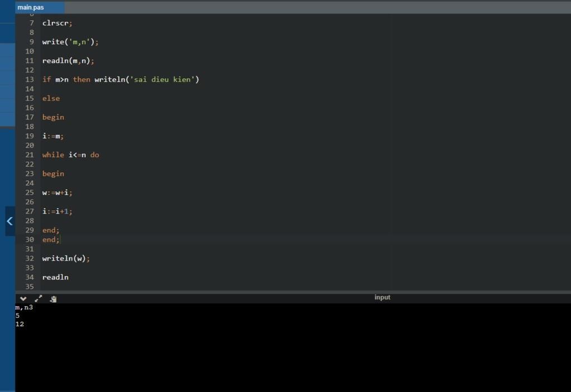Maximize the console with the expand arrows icon

(38, 299)
